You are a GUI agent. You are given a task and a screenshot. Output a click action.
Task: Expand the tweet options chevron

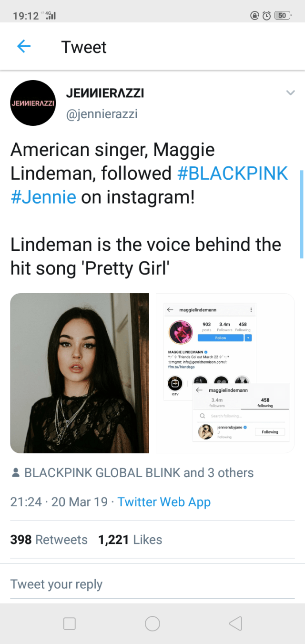pyautogui.click(x=290, y=93)
